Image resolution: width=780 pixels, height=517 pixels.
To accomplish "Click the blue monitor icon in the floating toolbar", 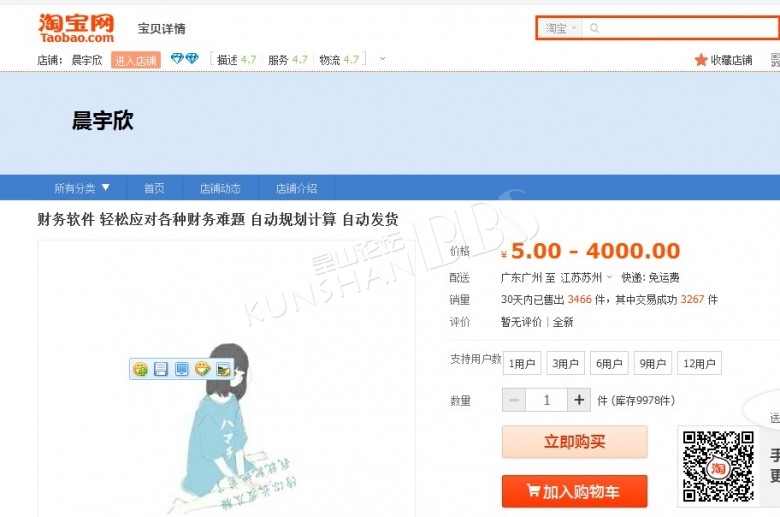I will tap(182, 369).
